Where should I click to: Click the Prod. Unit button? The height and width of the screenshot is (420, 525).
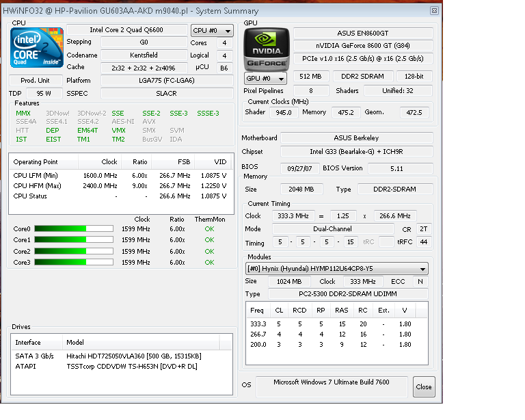(35, 81)
